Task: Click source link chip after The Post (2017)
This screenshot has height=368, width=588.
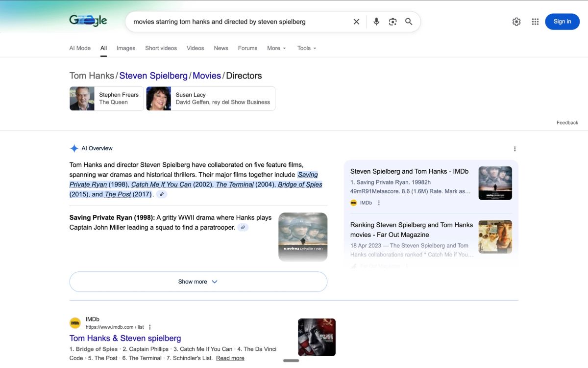Action: [x=162, y=194]
